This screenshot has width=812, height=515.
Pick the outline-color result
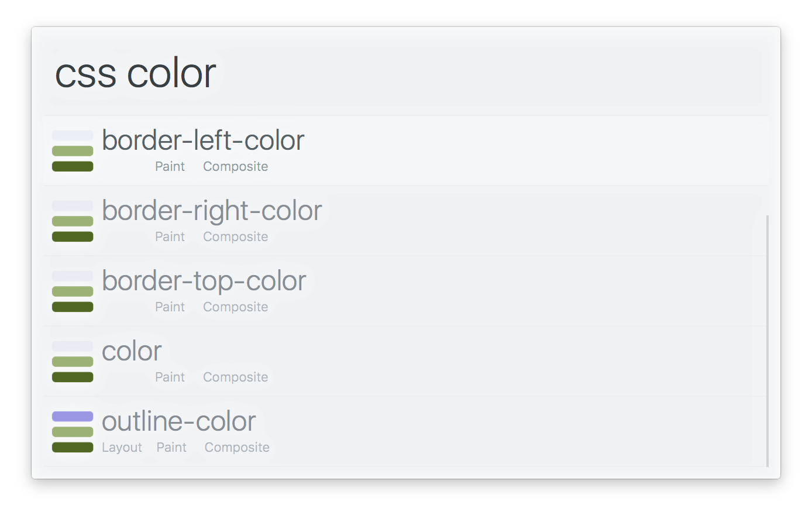pyautogui.click(x=405, y=431)
